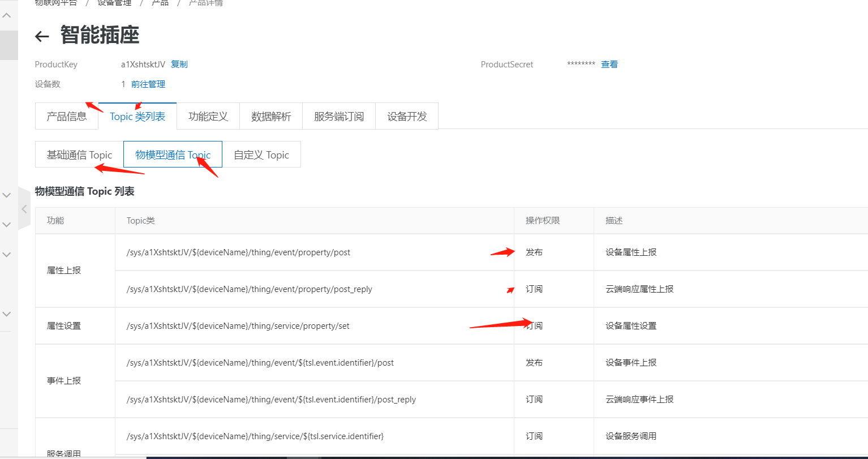Click the 设备数 count value 1
This screenshot has width=868, height=459.
pos(123,84)
